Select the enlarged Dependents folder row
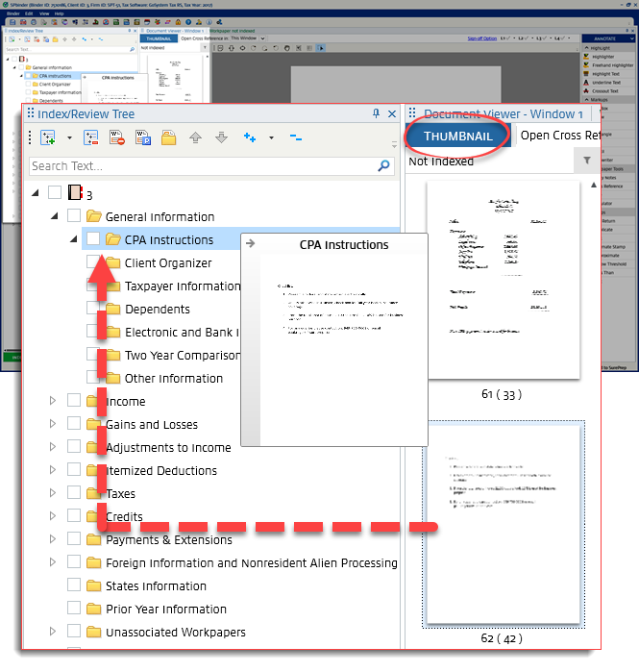The width and height of the screenshot is (639, 672). pyautogui.click(x=158, y=309)
